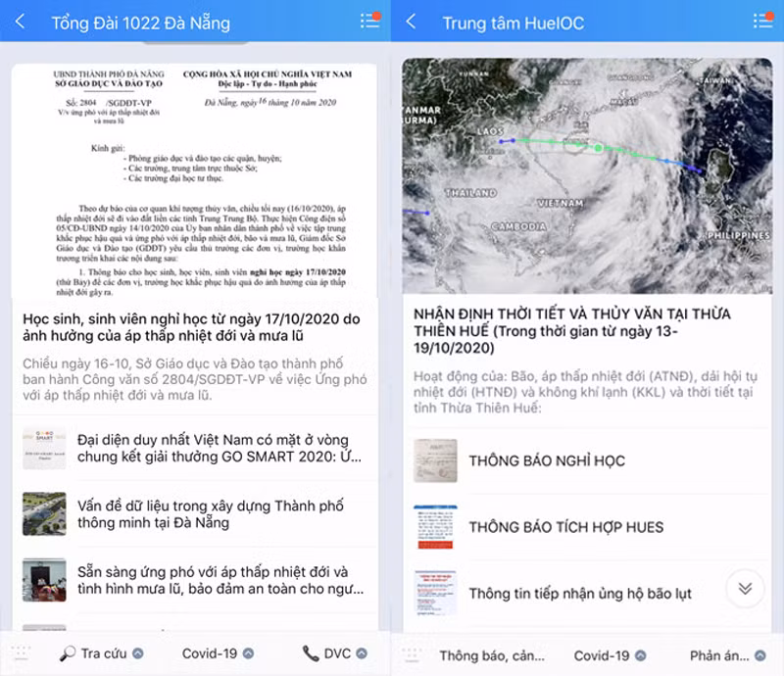
Task: Open 'NHẬN ĐỊNH THỜI TIẾT VÀ THỦY VĂN' article
Action: (x=586, y=332)
